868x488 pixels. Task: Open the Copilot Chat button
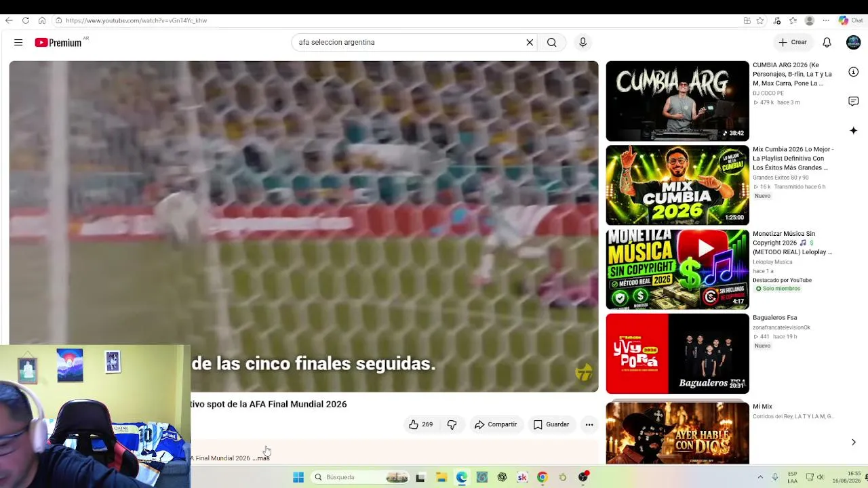coord(850,20)
